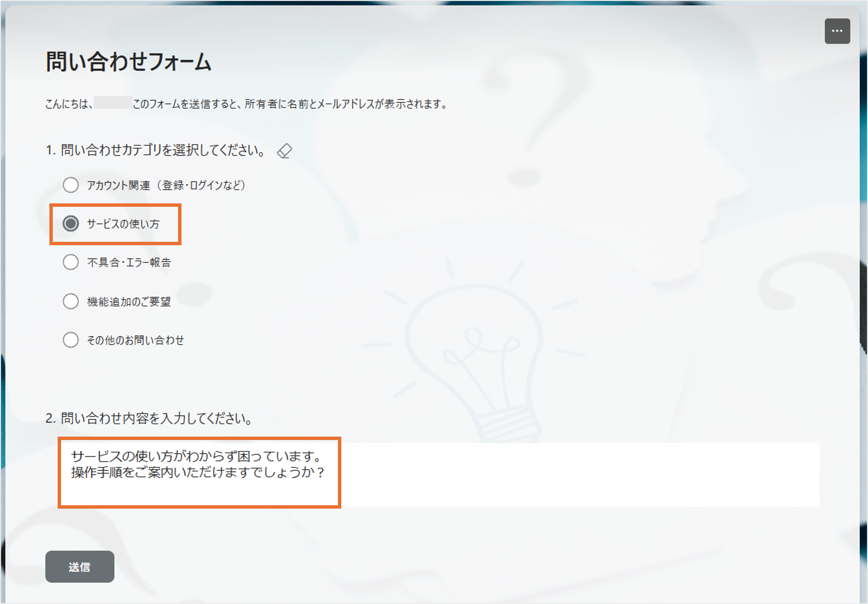
Task: Click the masked user name beside こんにちは
Action: (113, 103)
